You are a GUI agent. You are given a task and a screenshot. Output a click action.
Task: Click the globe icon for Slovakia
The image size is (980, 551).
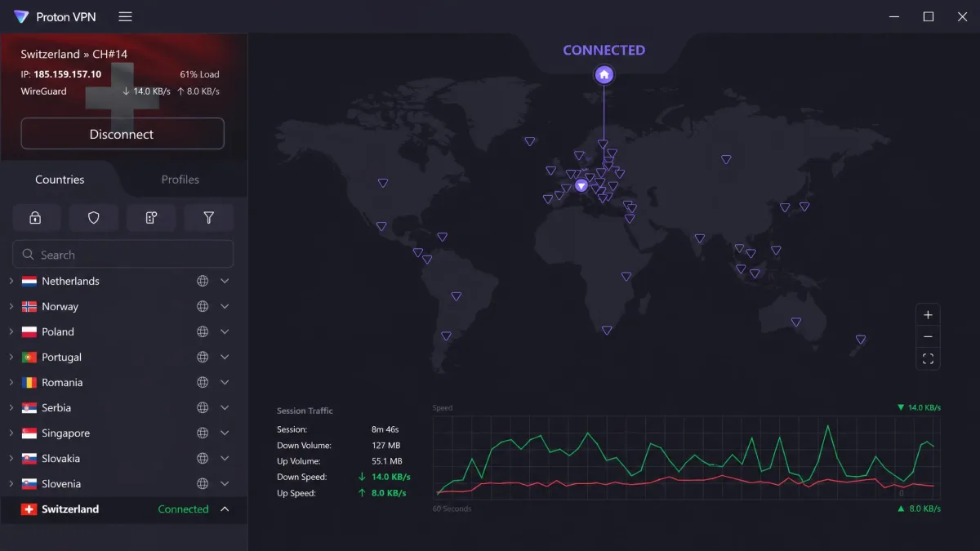tap(203, 458)
